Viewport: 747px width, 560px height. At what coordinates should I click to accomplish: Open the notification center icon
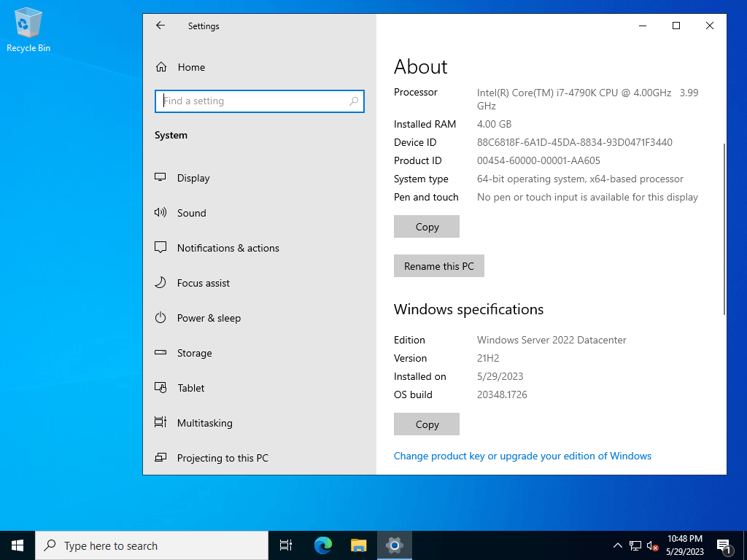[x=724, y=545]
